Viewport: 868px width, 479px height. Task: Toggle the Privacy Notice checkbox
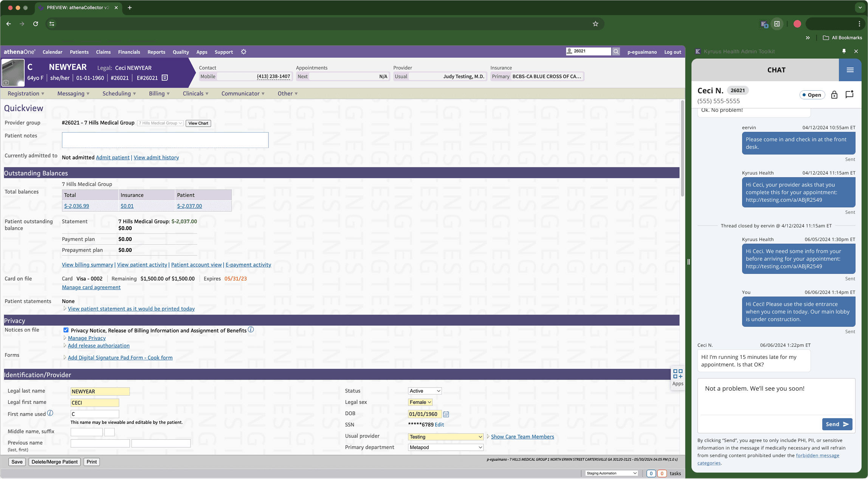pyautogui.click(x=66, y=330)
